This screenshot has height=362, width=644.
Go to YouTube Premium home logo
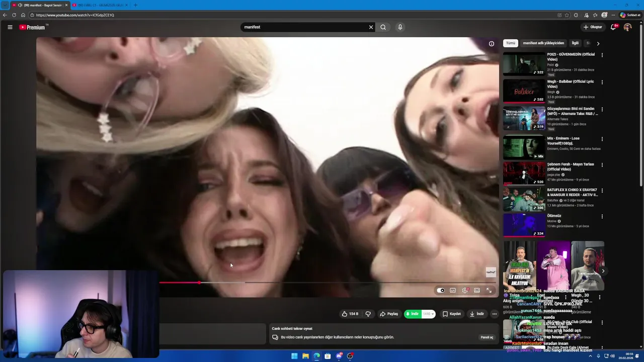32,27
